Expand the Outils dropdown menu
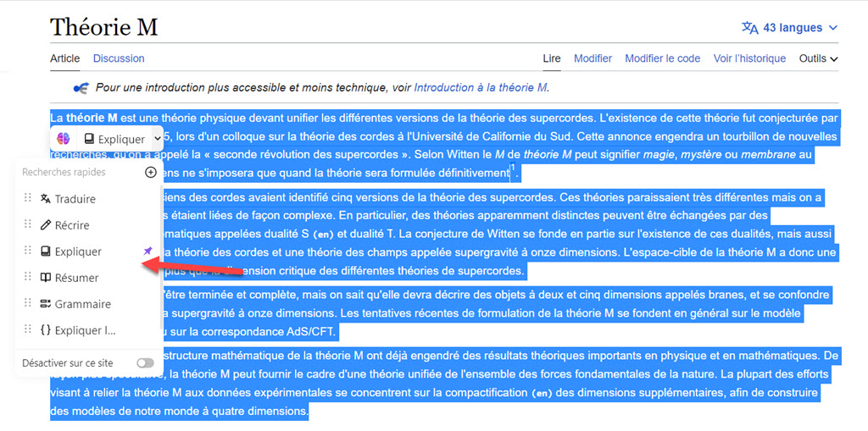868x431 pixels. click(818, 58)
